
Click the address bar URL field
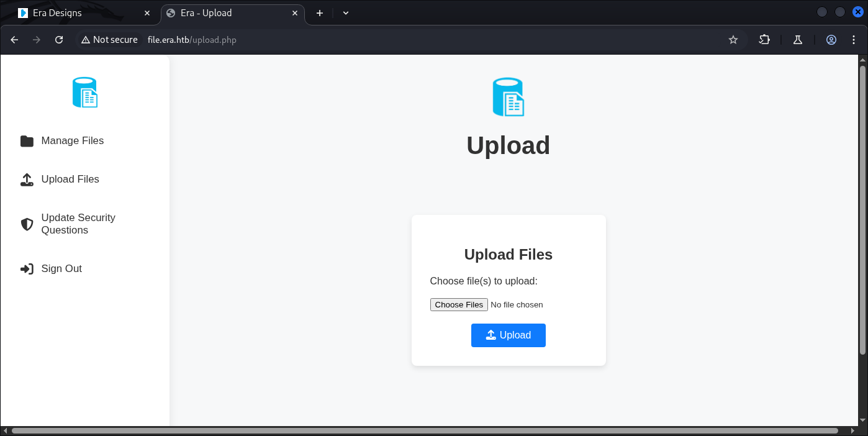[435, 40]
